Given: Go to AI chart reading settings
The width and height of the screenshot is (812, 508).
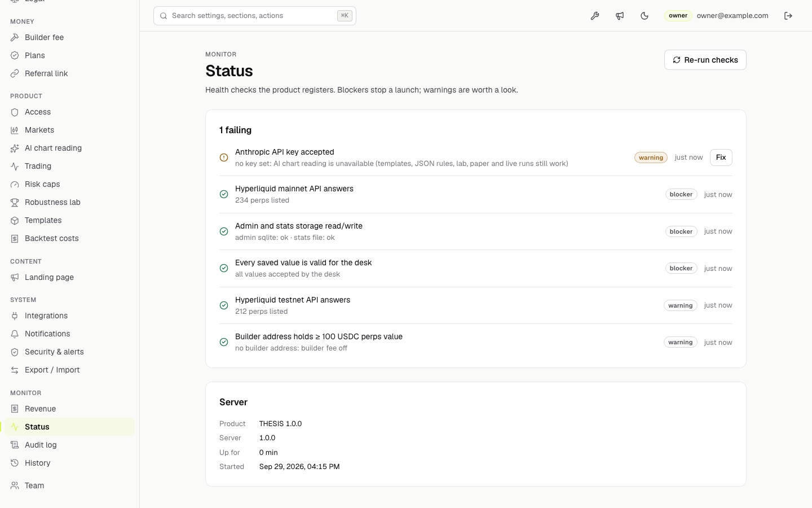Looking at the screenshot, I should (69, 148).
